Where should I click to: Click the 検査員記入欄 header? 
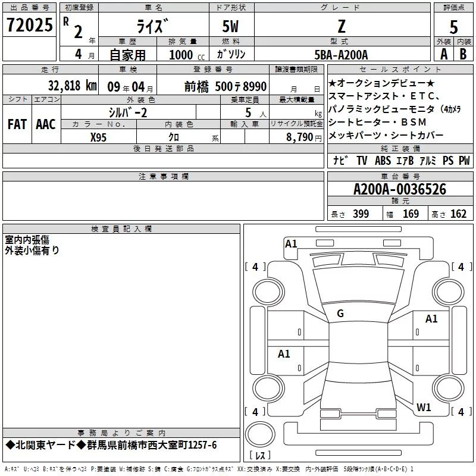tap(121, 229)
